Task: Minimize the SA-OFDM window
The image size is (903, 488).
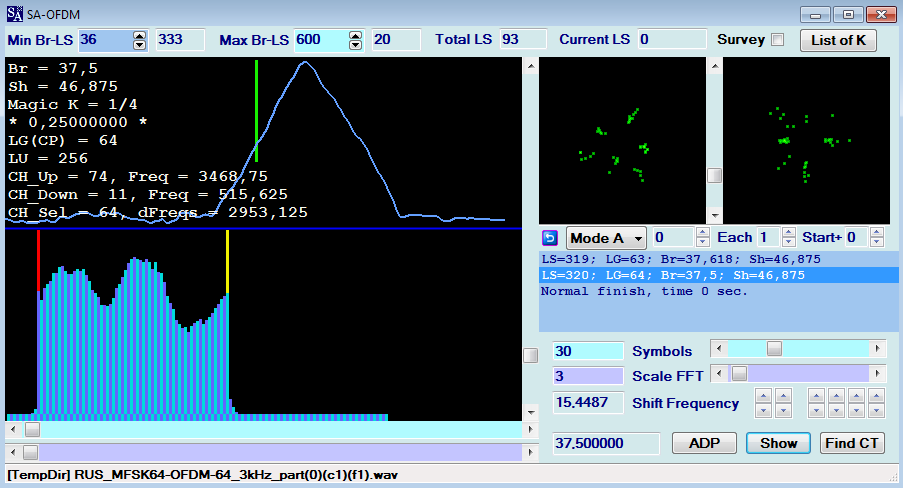Action: [815, 14]
